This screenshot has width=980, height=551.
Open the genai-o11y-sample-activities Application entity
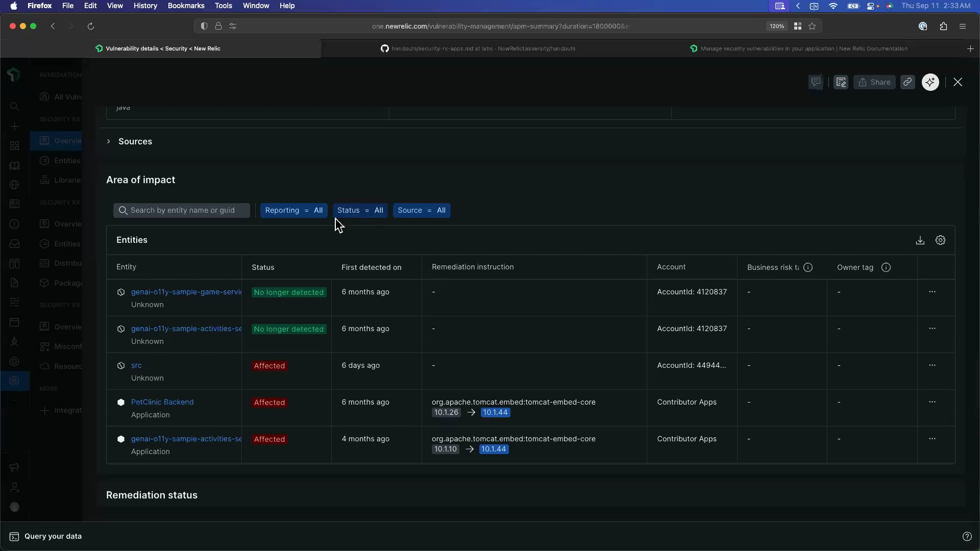click(x=186, y=439)
